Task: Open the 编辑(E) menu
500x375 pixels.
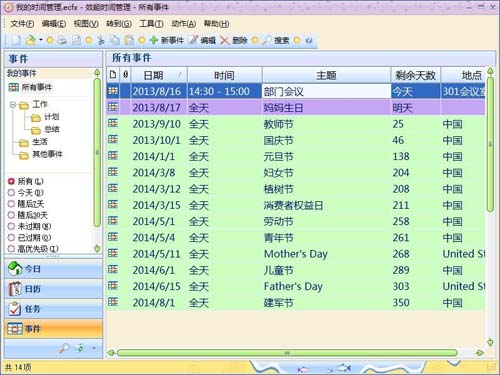Action: [x=54, y=24]
